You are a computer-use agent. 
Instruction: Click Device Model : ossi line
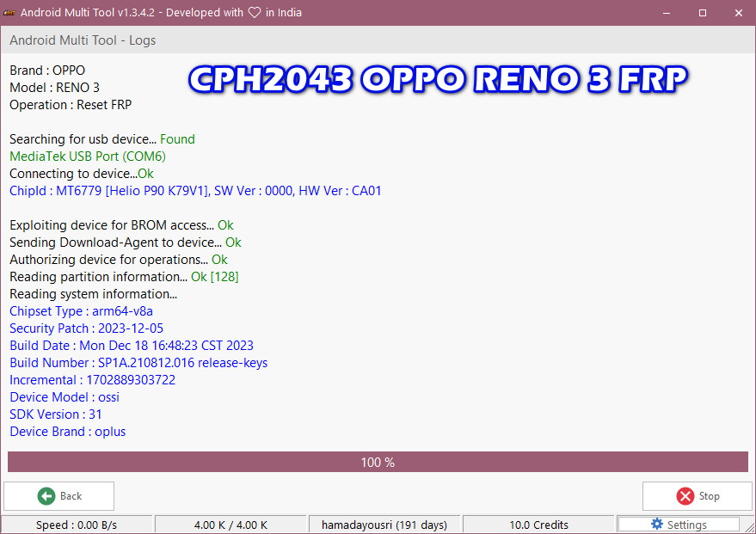click(x=65, y=397)
